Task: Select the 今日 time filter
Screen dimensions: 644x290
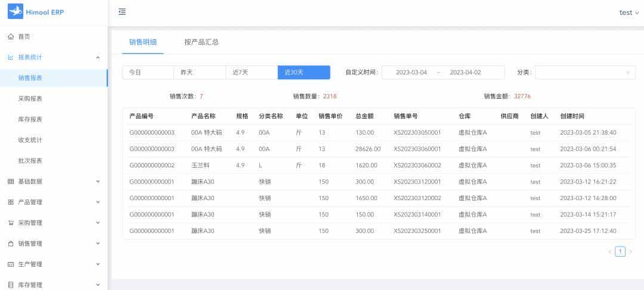Action: [x=148, y=73]
